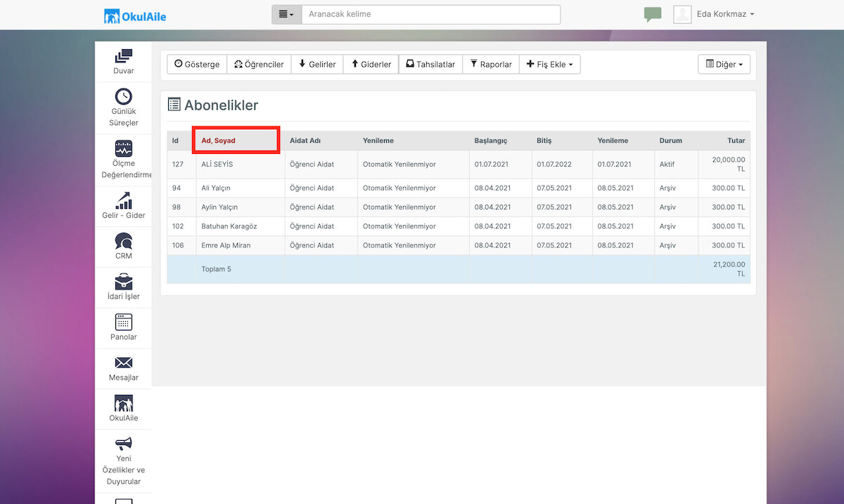The image size is (844, 504).
Task: Open the search filter menu dropdown
Action: (x=287, y=14)
